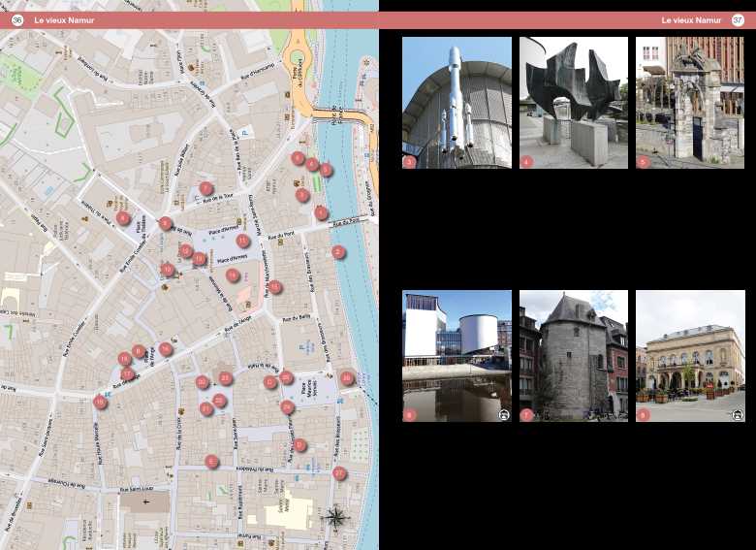
Task: Open the black sculpture photo numbered 4
Action: point(573,103)
